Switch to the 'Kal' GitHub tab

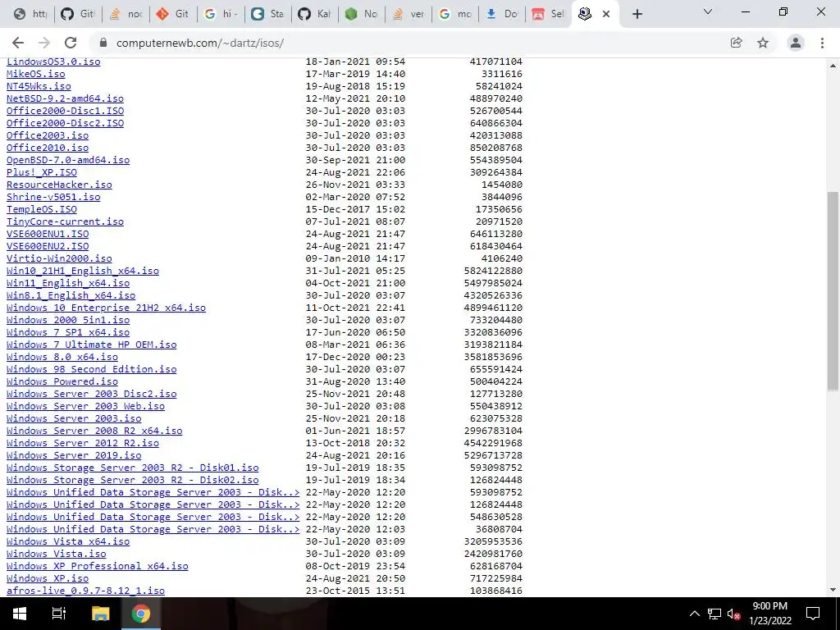[314, 14]
